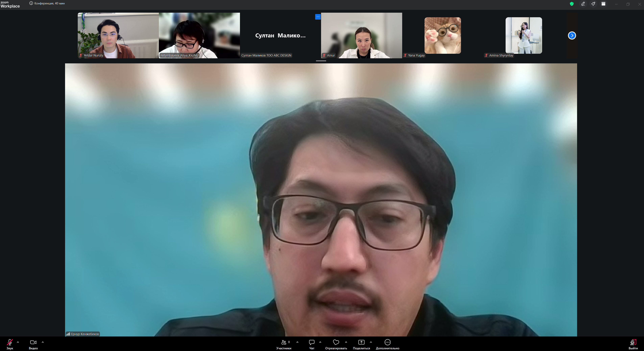Open meeting info icon beside Конференция
Screen dimensions: 644x351
31,3
